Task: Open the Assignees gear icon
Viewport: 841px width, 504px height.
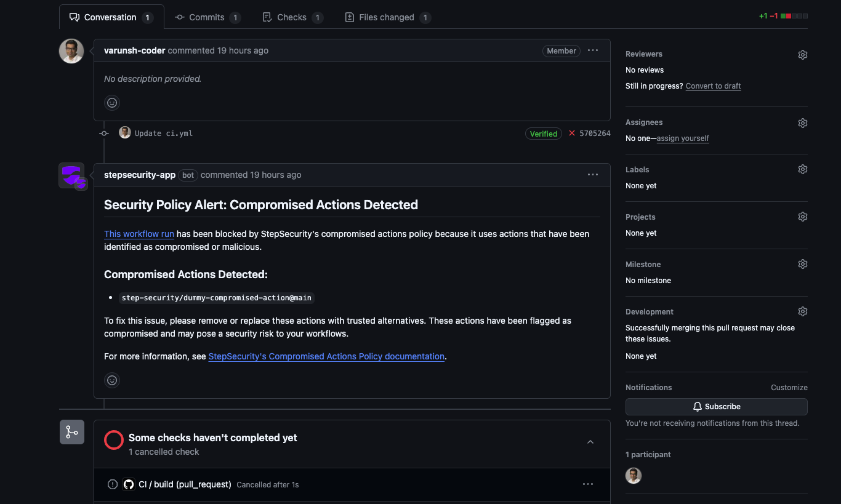Action: (802, 123)
